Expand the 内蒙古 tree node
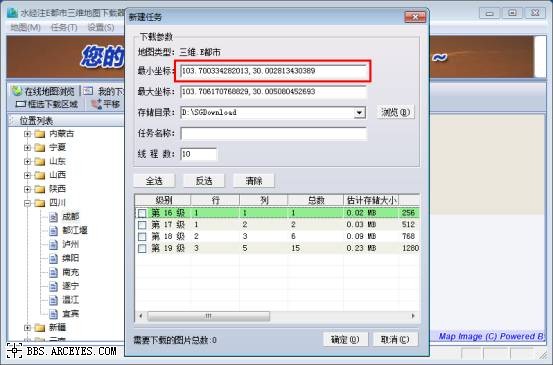The height and width of the screenshot is (365, 553). pyautogui.click(x=27, y=134)
